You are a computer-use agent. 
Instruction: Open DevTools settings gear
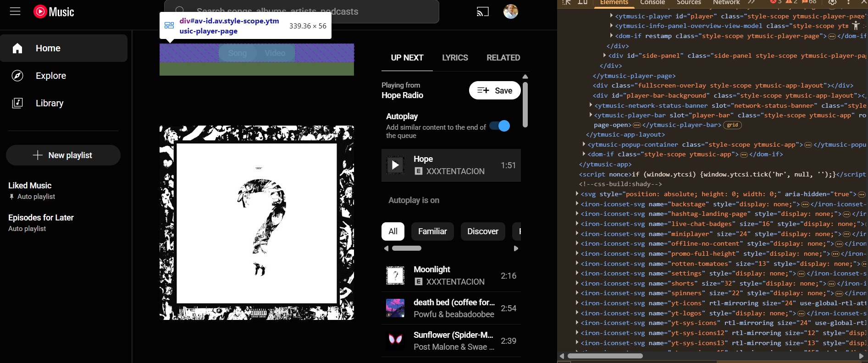point(832,2)
